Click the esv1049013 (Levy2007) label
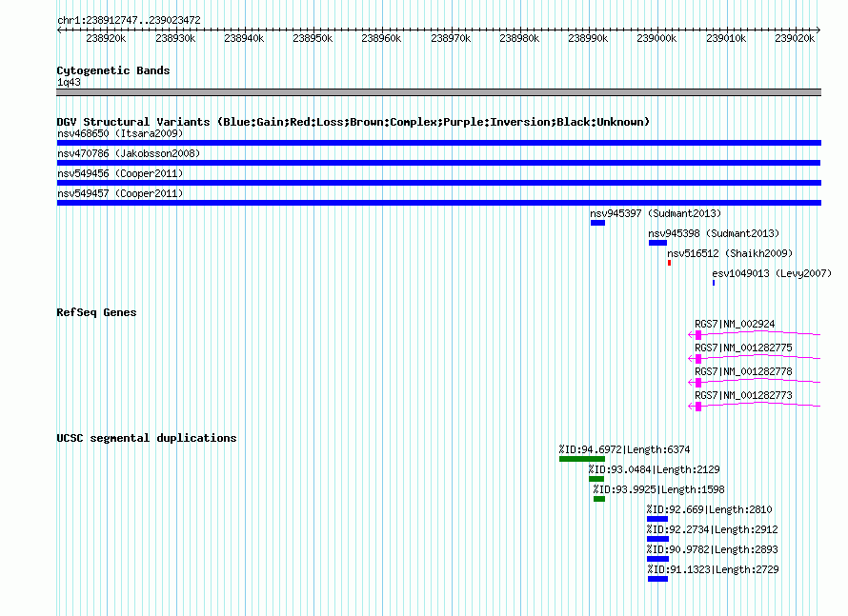This screenshot has width=848, height=616. click(x=772, y=273)
